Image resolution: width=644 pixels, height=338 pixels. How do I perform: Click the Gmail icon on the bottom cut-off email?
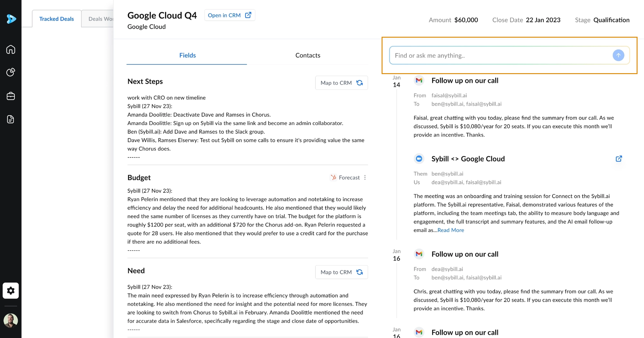coord(419,332)
